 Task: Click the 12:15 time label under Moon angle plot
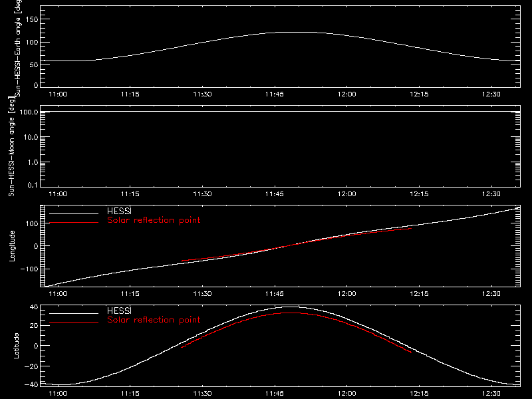419,194
